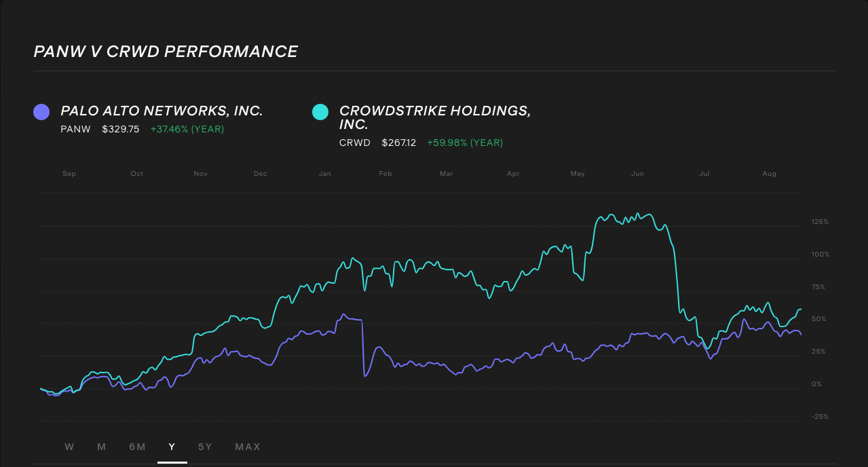This screenshot has width=868, height=467.
Task: Click the green +59.98% (YEAR) indicator
Action: (x=465, y=143)
